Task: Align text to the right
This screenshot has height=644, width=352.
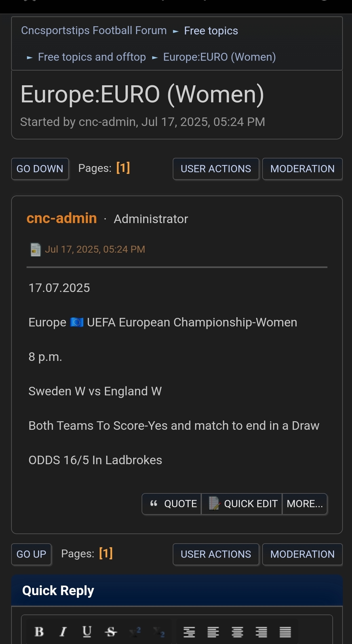Action: (x=261, y=632)
